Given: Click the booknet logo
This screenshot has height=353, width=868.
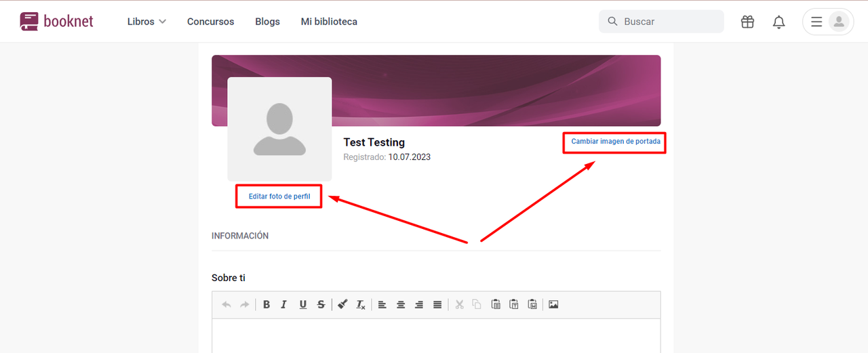Looking at the screenshot, I should click(x=56, y=21).
